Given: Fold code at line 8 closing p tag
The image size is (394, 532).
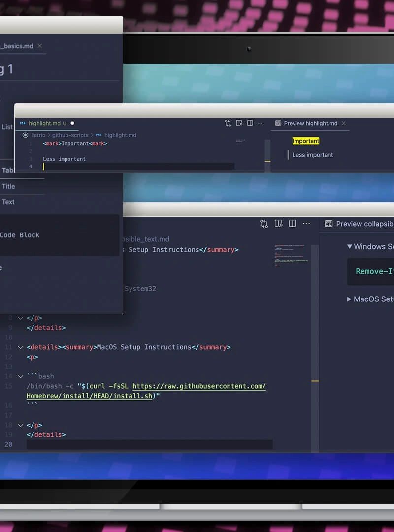Looking at the screenshot, I should (x=20, y=318).
